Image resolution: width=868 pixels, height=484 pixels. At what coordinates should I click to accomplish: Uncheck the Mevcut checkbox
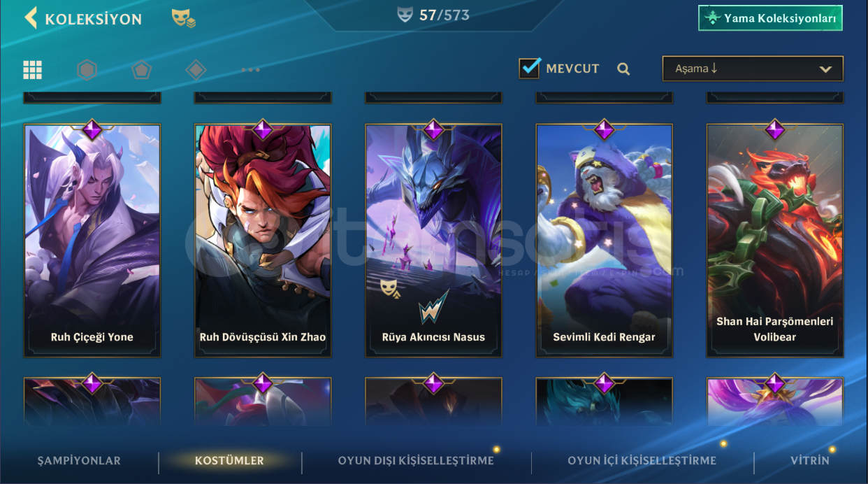point(530,68)
